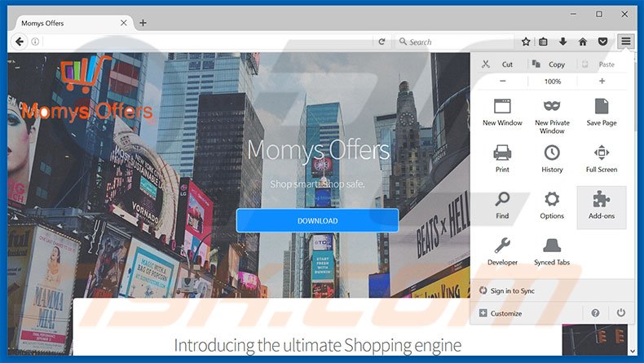Screen dimensions: 644x363
Task: Click the blue DOWNLOAD button
Action: pyautogui.click(x=317, y=221)
